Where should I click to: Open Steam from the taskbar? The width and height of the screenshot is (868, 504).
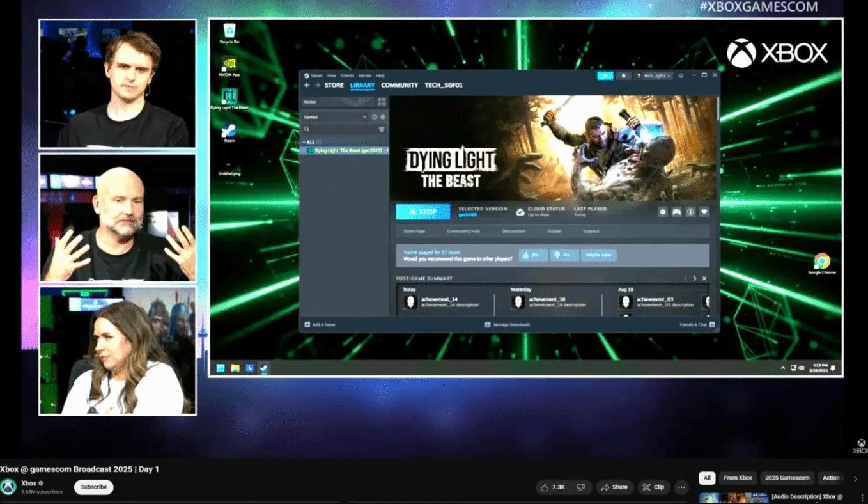point(263,368)
